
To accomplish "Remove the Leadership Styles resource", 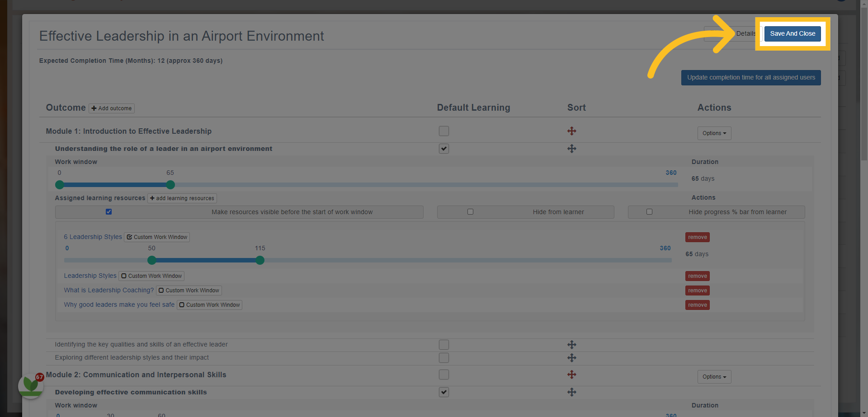I will point(697,276).
